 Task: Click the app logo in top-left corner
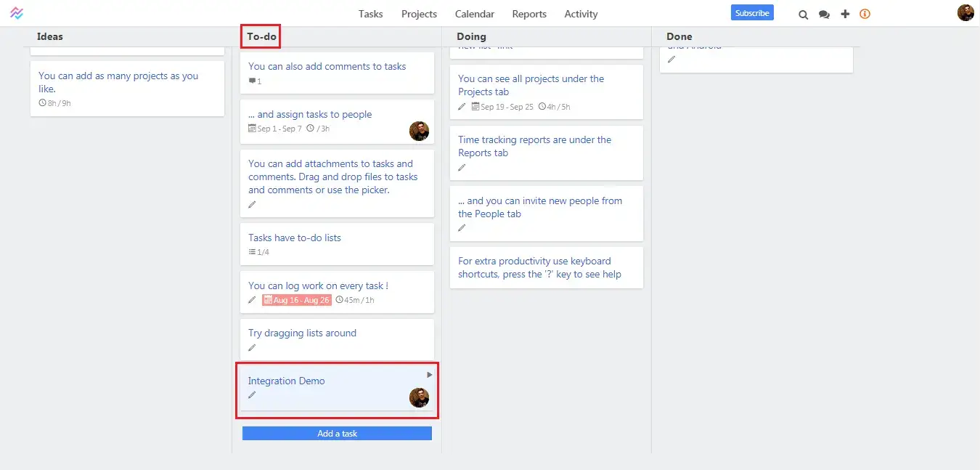16,13
